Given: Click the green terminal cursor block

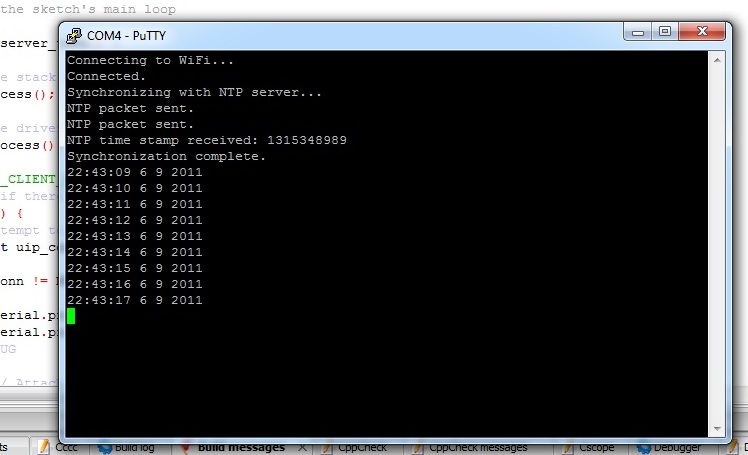Looking at the screenshot, I should pyautogui.click(x=71, y=316).
